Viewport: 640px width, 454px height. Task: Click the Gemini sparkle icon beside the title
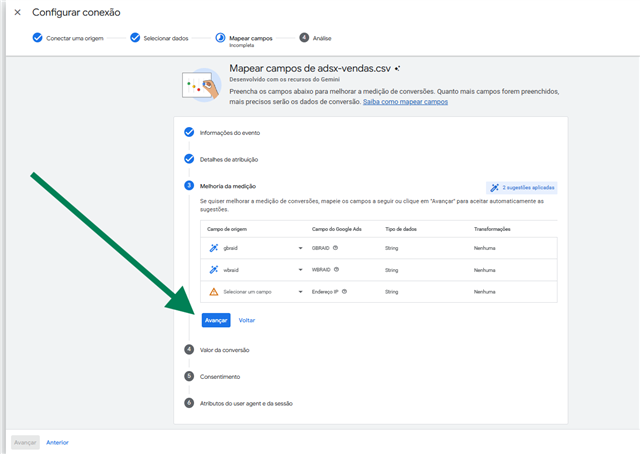tap(398, 69)
